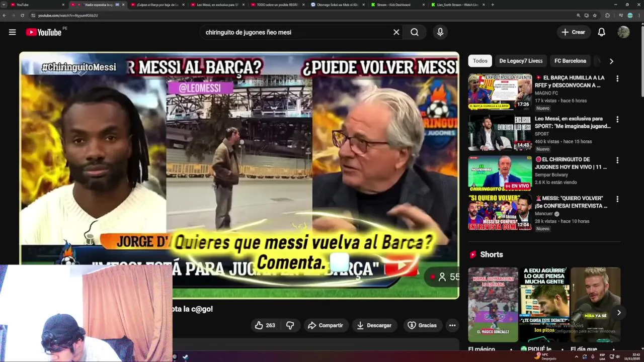Switch to first YouTube browser tab
The width and height of the screenshot is (644, 362).
[38, 5]
